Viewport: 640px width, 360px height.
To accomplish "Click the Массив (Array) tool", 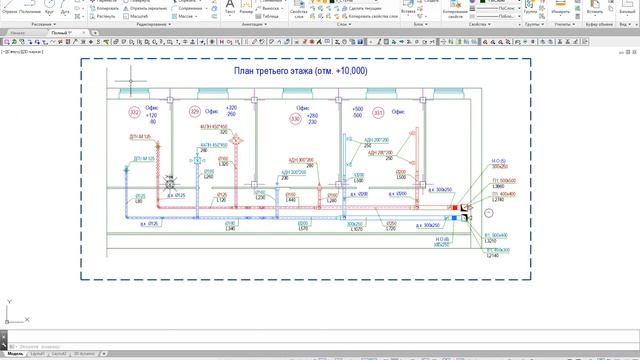I will coord(182,16).
